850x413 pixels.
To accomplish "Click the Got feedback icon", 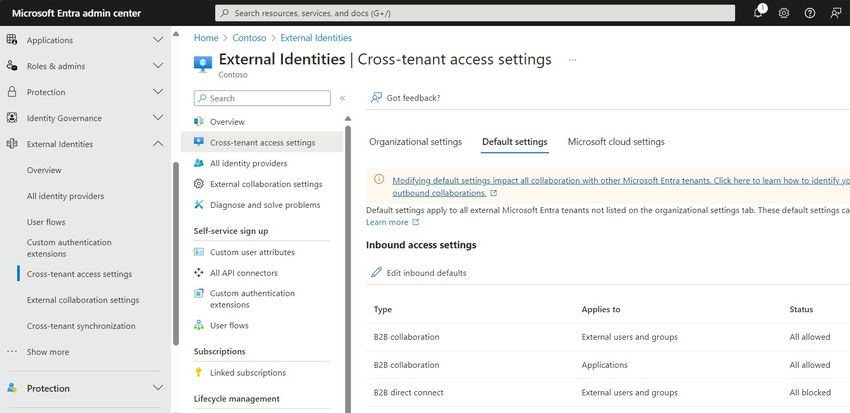I will click(x=376, y=98).
